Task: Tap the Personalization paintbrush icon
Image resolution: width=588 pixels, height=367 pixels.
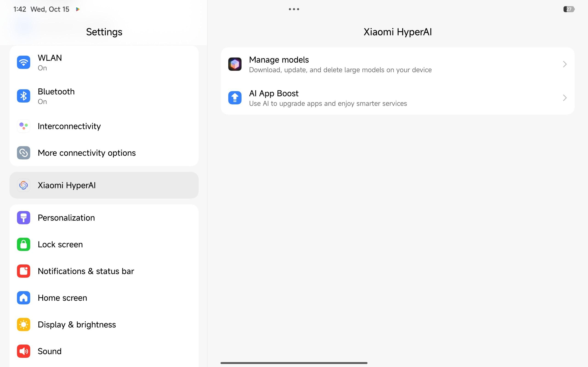Action: [24, 218]
